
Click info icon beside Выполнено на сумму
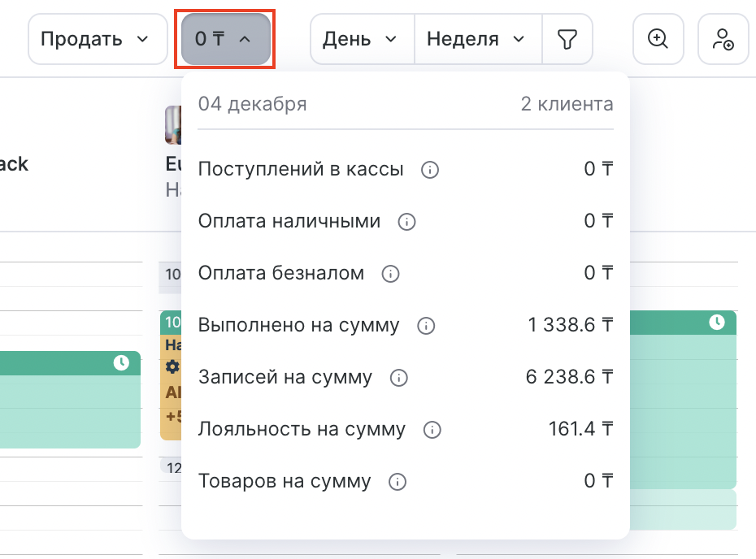click(426, 326)
